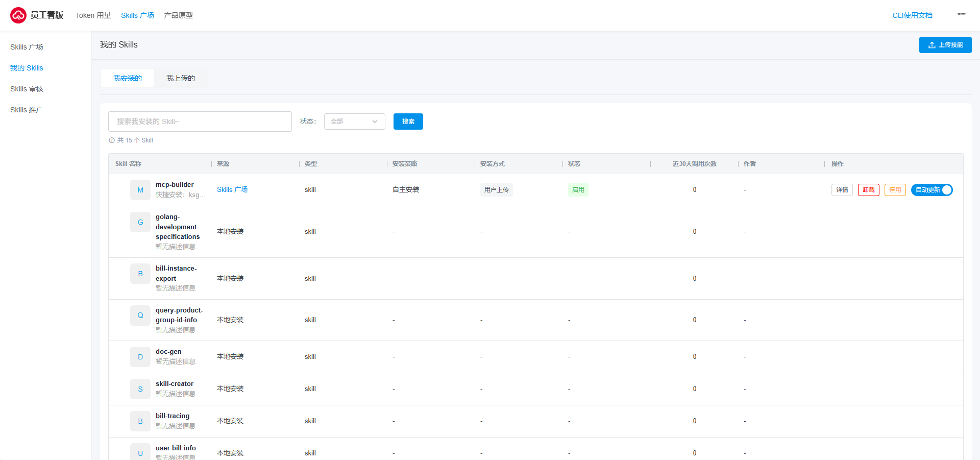Click the 作者 column header
980x460 pixels.
tap(750, 164)
